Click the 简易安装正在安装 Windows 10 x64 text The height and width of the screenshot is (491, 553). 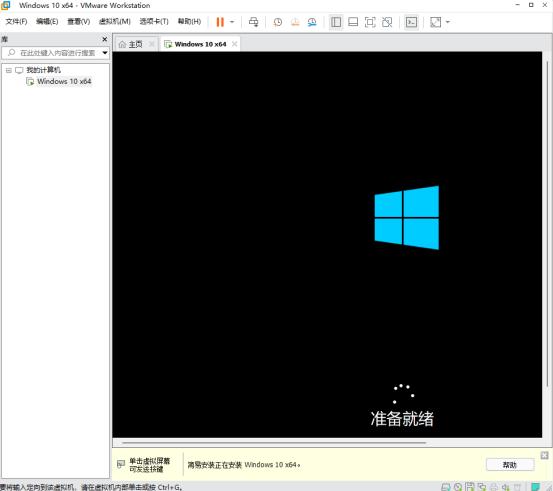click(x=244, y=465)
